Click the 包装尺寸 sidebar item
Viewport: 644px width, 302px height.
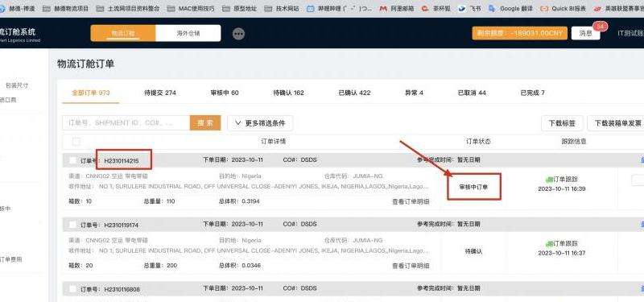tap(17, 85)
